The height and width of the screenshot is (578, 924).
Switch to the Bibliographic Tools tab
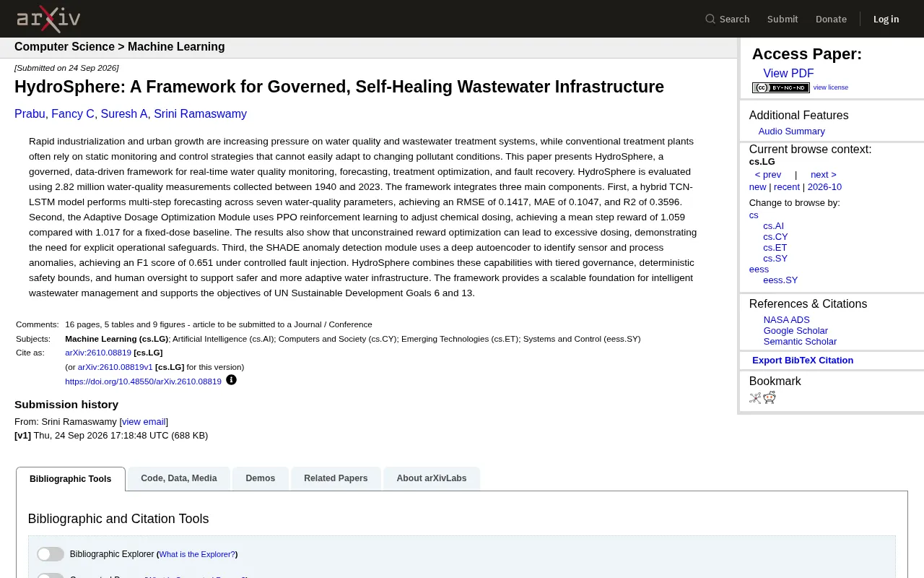click(x=71, y=479)
